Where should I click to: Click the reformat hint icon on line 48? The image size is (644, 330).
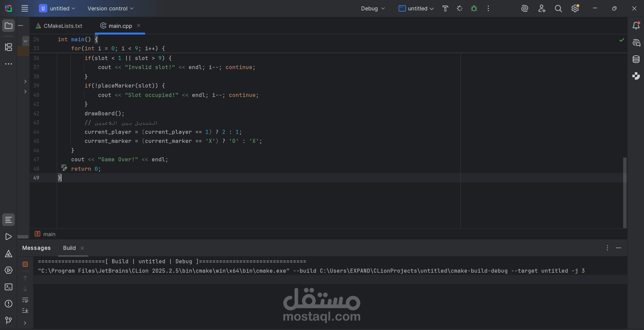(x=64, y=168)
